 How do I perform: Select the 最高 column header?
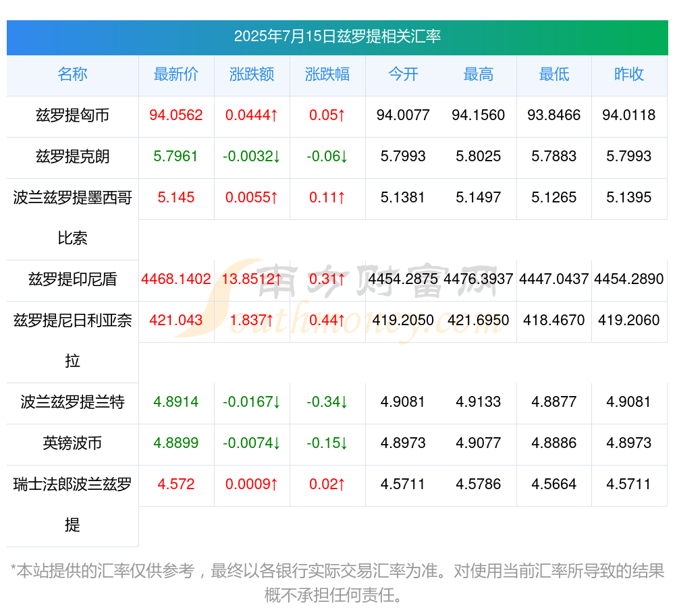pos(479,74)
